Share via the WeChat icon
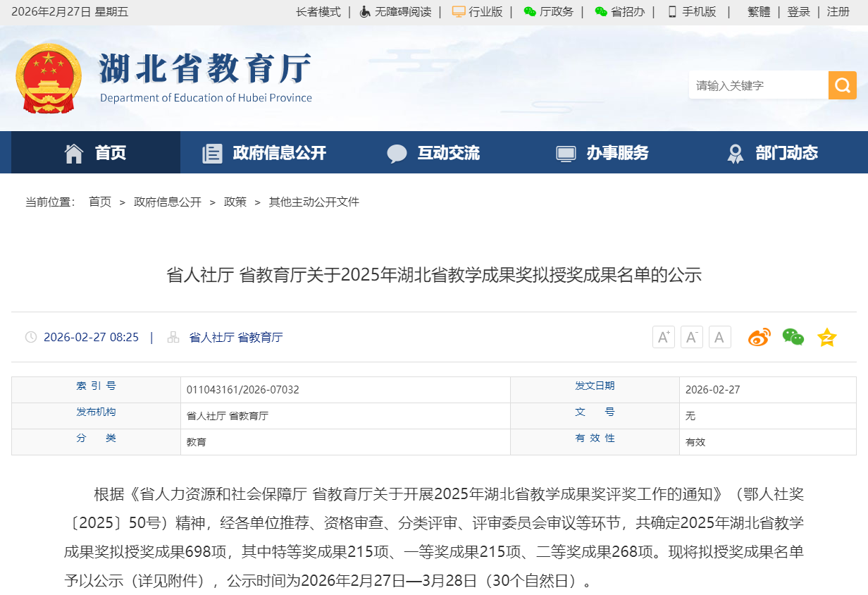 tap(793, 337)
